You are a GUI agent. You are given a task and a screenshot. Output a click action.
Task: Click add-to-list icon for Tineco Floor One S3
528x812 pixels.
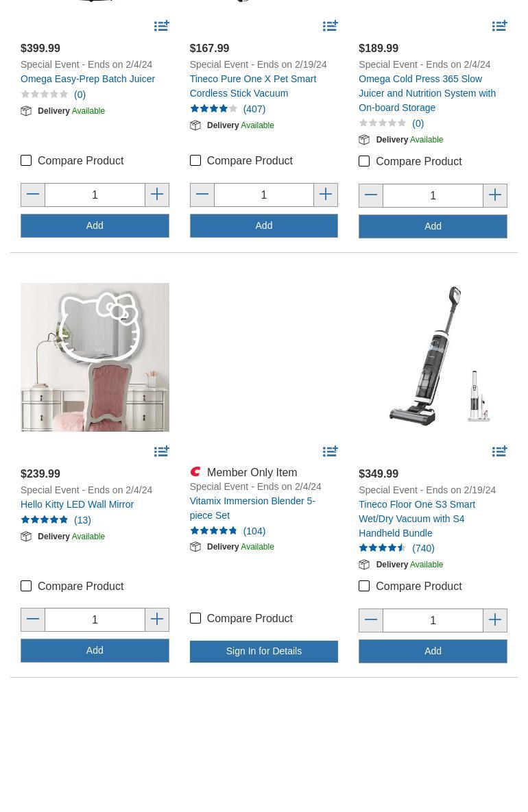point(500,452)
